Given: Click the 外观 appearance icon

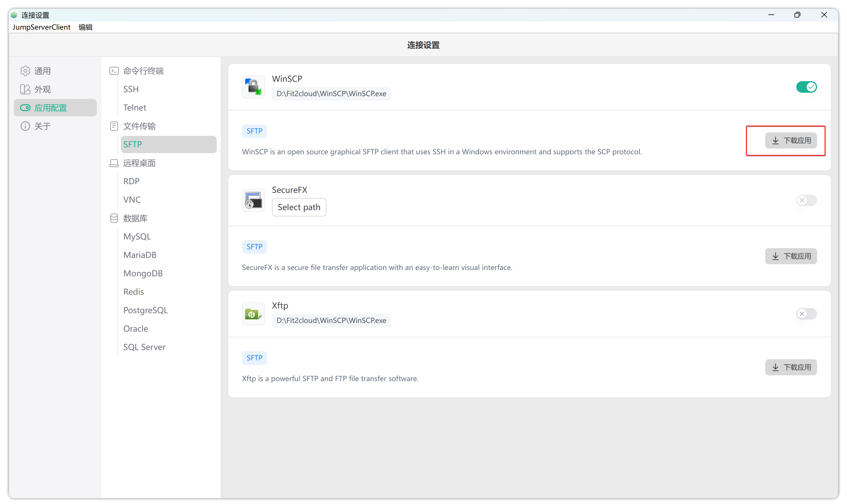Looking at the screenshot, I should (25, 89).
